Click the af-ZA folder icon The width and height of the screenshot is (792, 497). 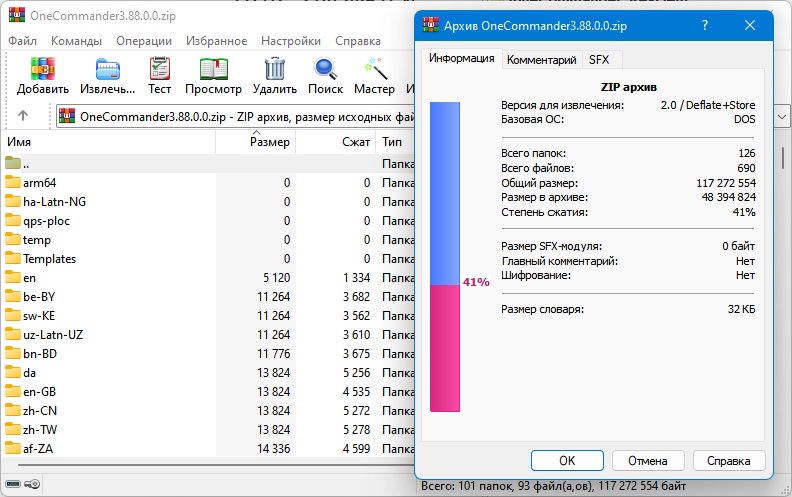pos(13,448)
